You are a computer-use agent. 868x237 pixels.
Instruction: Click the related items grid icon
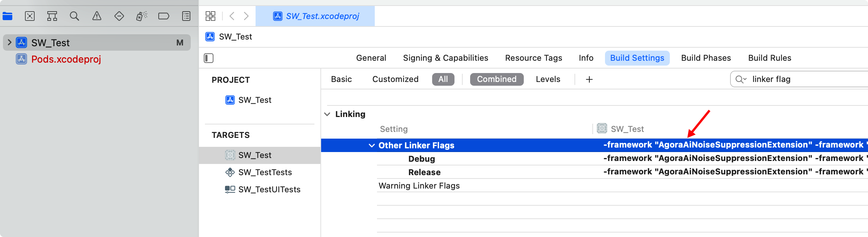tap(210, 16)
